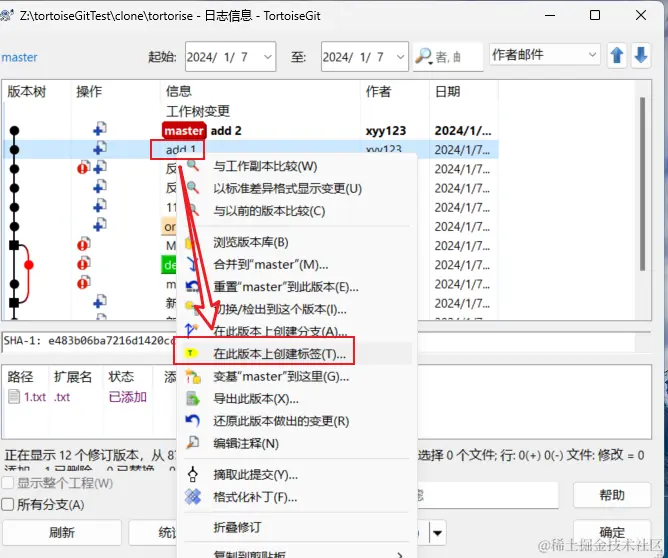Click the xyy123 author cell in add 2 row

tap(386, 131)
